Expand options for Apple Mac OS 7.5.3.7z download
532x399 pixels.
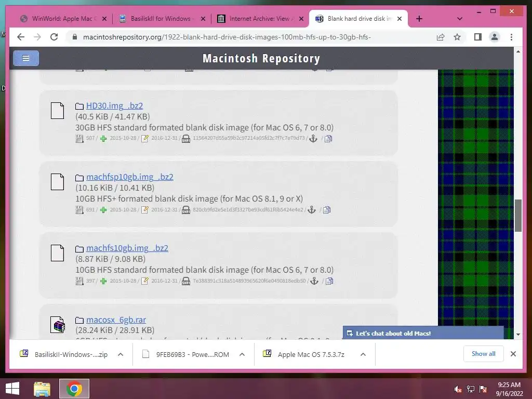(x=363, y=354)
